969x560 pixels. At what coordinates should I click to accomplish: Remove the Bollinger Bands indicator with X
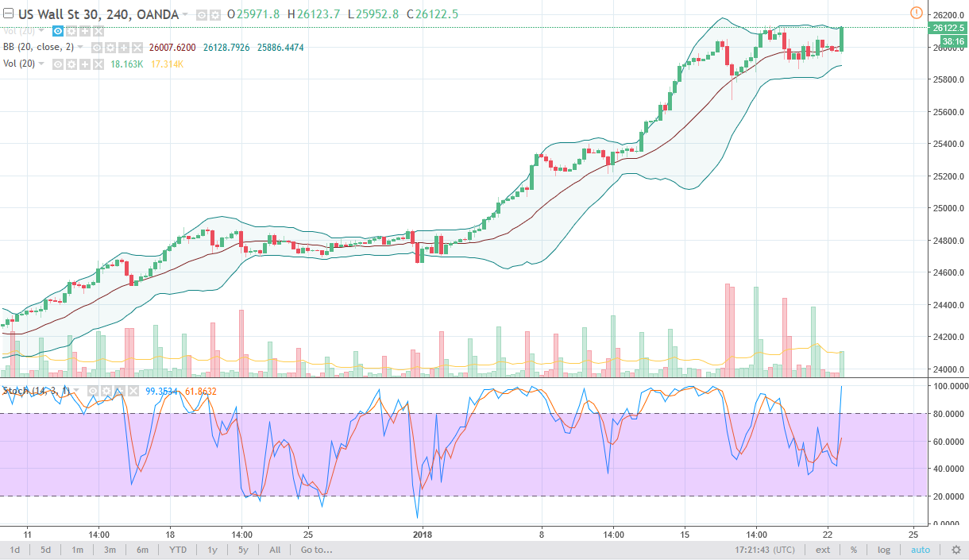137,48
